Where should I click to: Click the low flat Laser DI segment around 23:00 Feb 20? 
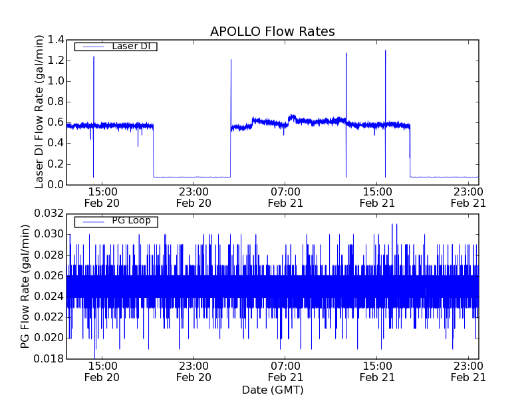click(x=192, y=177)
